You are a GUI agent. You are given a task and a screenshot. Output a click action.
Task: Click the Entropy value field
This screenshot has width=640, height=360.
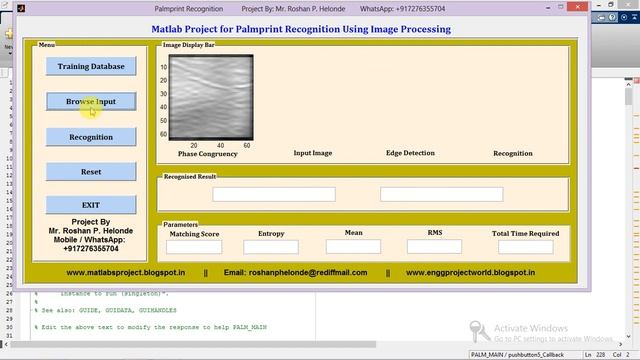tap(271, 247)
